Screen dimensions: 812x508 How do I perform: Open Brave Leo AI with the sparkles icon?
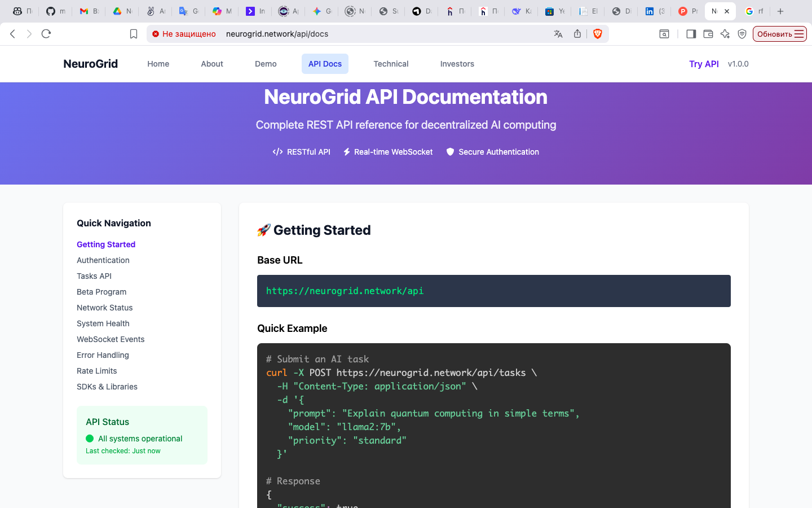pyautogui.click(x=725, y=34)
